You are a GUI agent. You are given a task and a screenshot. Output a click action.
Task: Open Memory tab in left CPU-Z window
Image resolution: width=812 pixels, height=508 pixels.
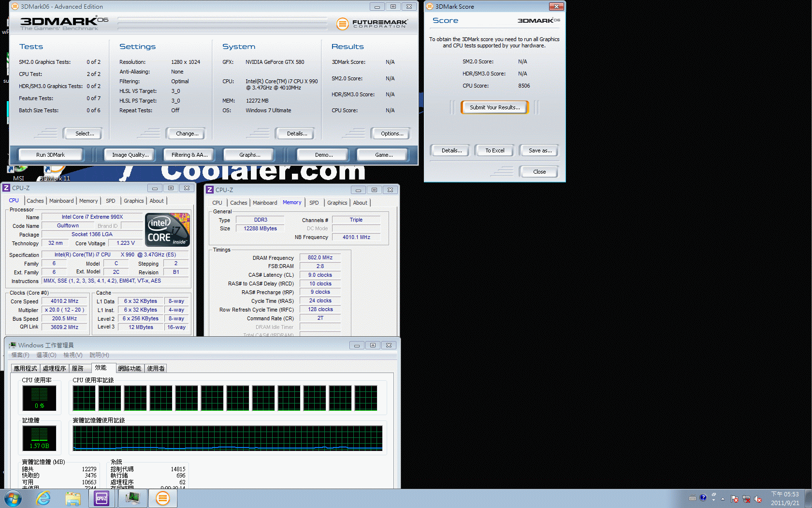click(x=88, y=201)
